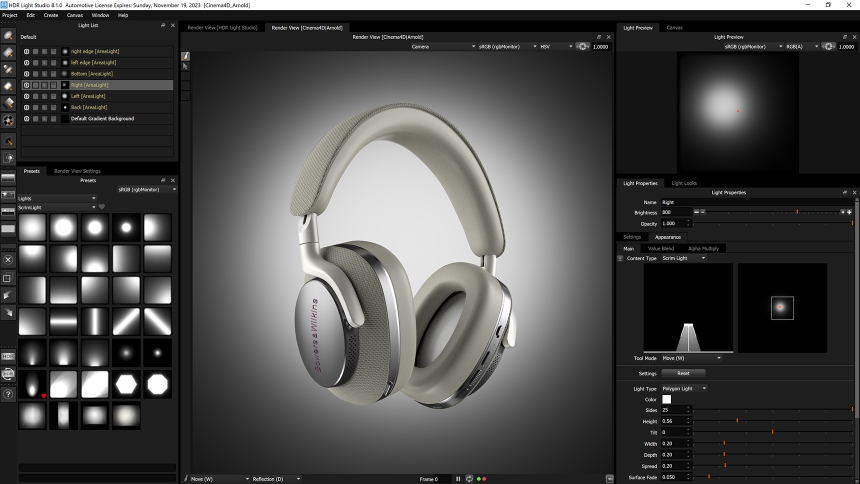Click exposure aperture icon in Light Preview toolbar
This screenshot has height=484, width=860.
pyautogui.click(x=828, y=47)
